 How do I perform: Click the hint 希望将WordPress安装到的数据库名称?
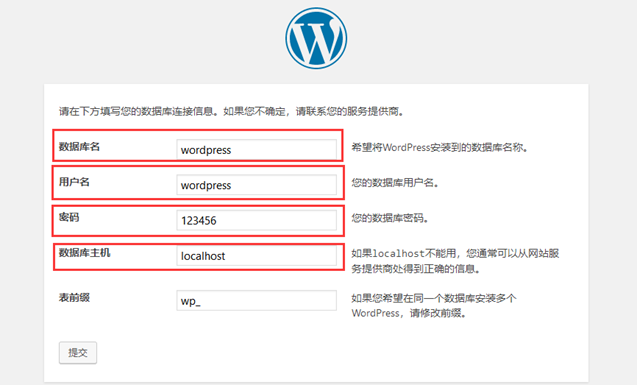tap(440, 147)
